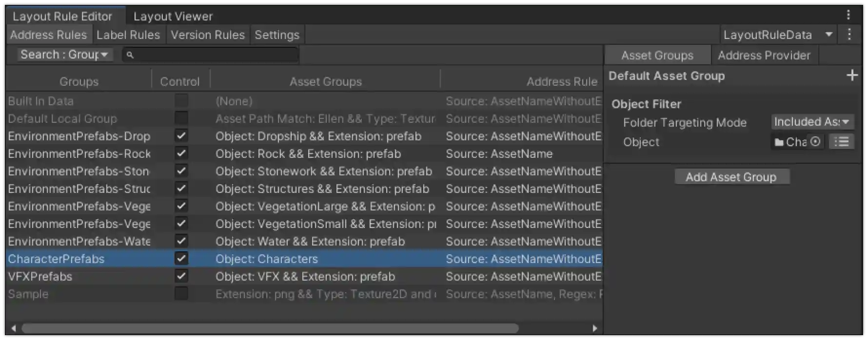Viewport: 868px width, 340px height.
Task: Switch to Version Rules
Action: point(208,34)
